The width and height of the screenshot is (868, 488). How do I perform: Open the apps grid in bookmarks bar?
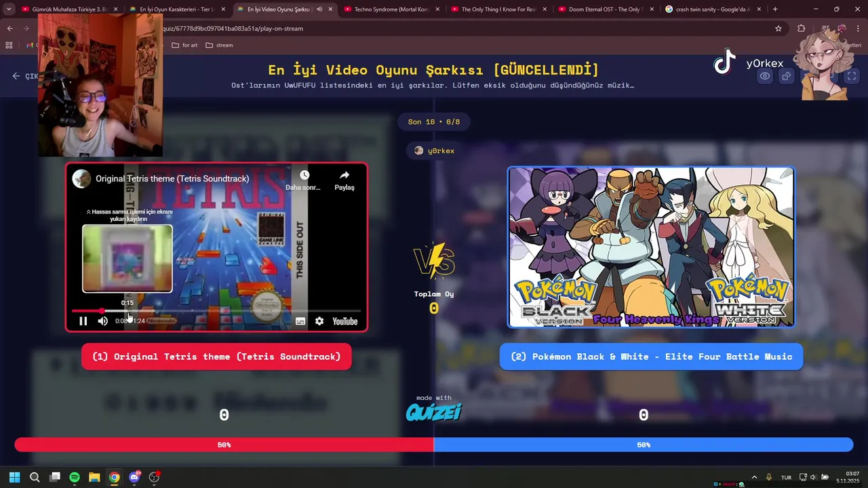click(9, 45)
